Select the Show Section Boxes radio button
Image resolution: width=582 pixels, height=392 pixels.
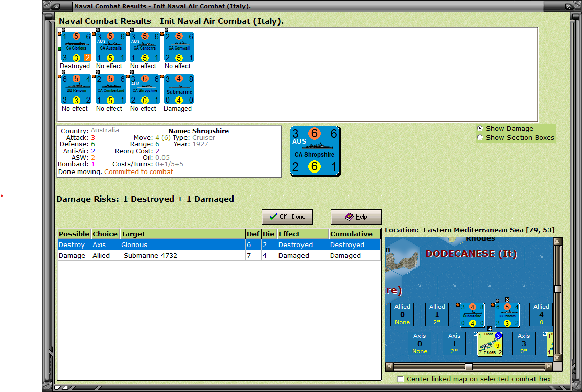(480, 138)
